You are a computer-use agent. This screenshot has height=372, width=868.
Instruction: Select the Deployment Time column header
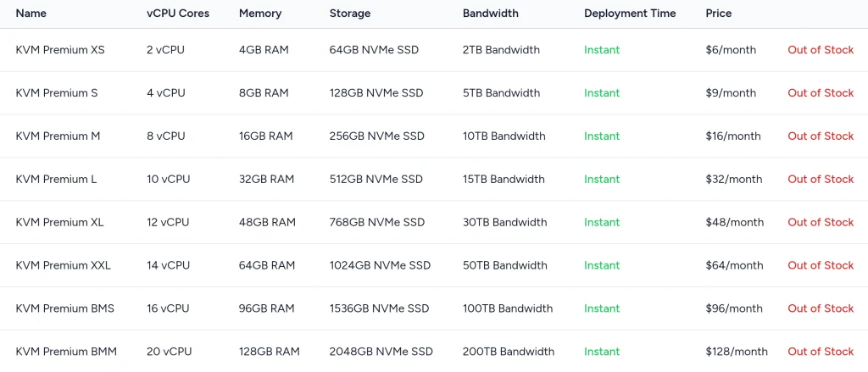point(630,14)
